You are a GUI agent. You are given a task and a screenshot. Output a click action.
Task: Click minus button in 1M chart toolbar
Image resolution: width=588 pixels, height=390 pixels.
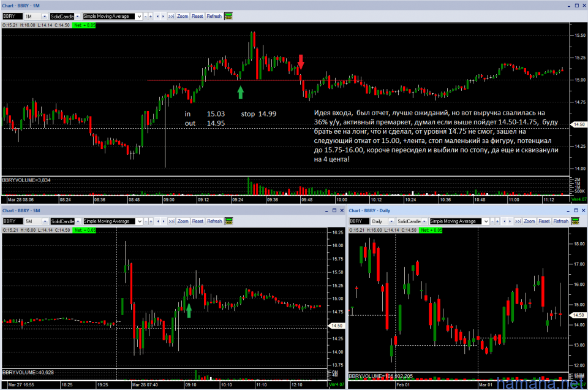coord(146,16)
